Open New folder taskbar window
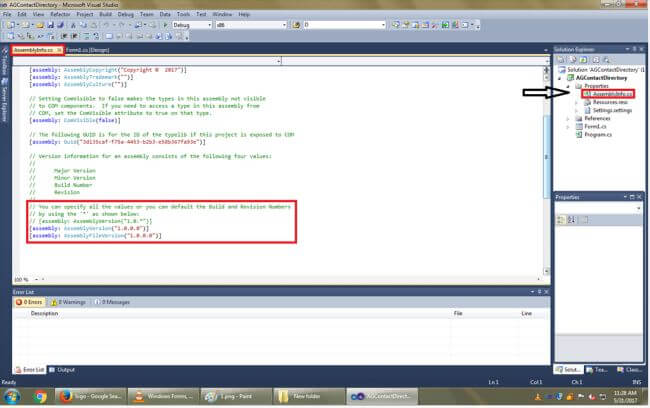The height and width of the screenshot is (408, 650). click(x=308, y=397)
